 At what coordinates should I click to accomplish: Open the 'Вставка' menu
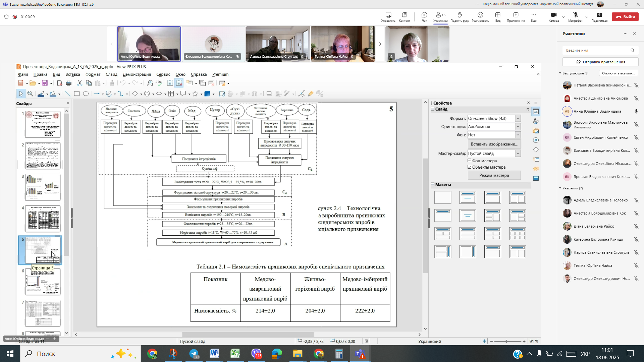coord(72,74)
